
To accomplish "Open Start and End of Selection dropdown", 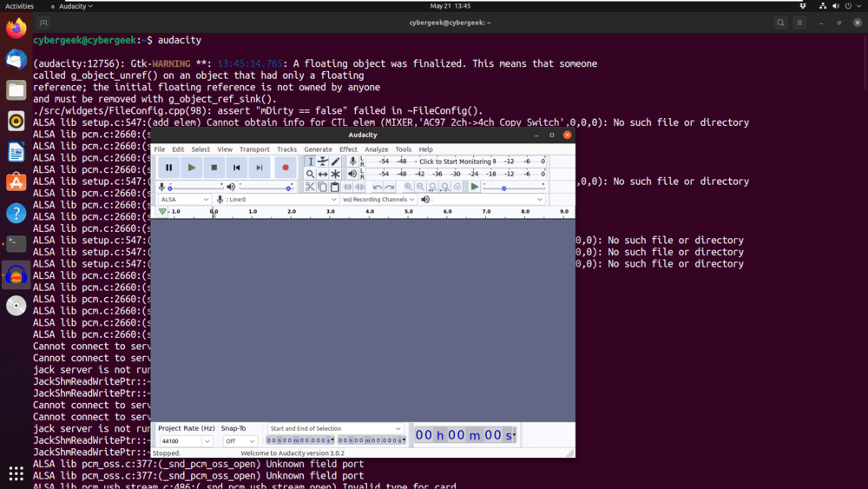I will pyautogui.click(x=335, y=429).
